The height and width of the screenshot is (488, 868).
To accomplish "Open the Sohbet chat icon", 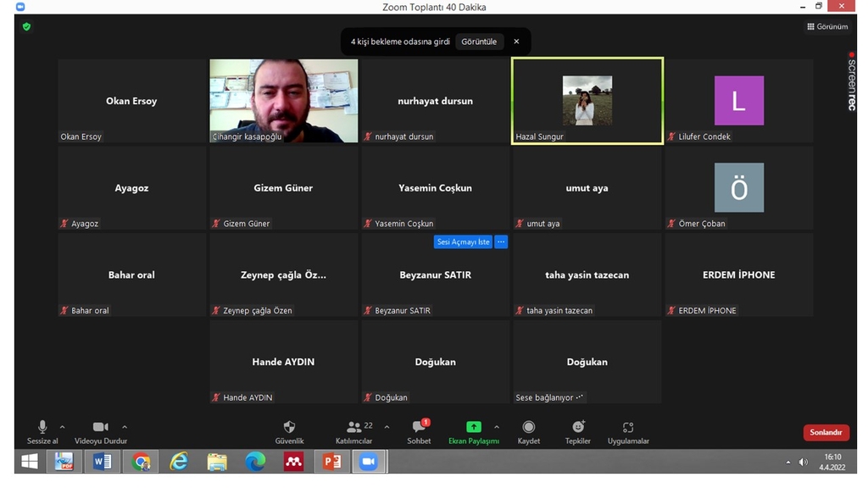I will [x=419, y=428].
